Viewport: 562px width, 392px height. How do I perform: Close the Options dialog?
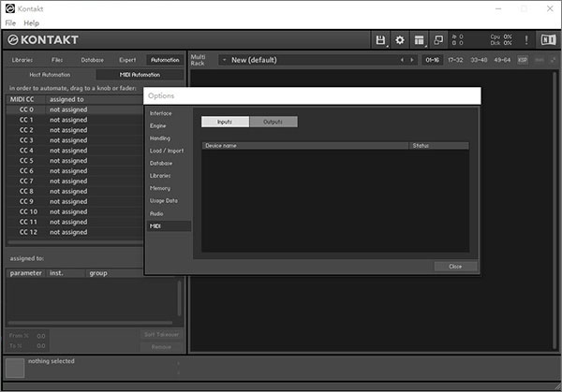click(455, 267)
